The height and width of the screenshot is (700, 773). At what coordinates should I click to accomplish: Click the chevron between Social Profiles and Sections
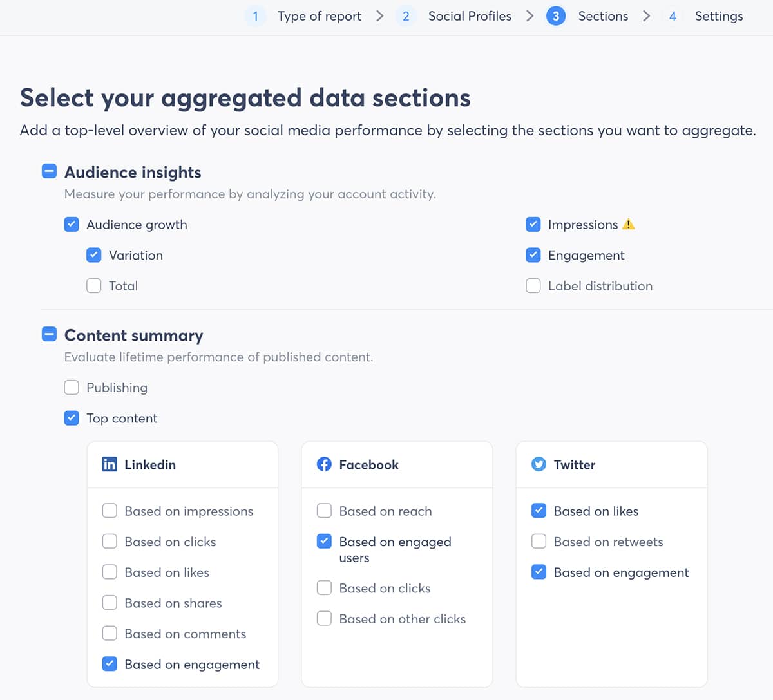530,15
